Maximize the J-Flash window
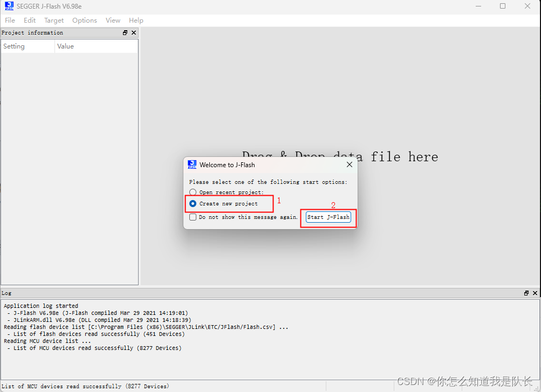 (502, 6)
